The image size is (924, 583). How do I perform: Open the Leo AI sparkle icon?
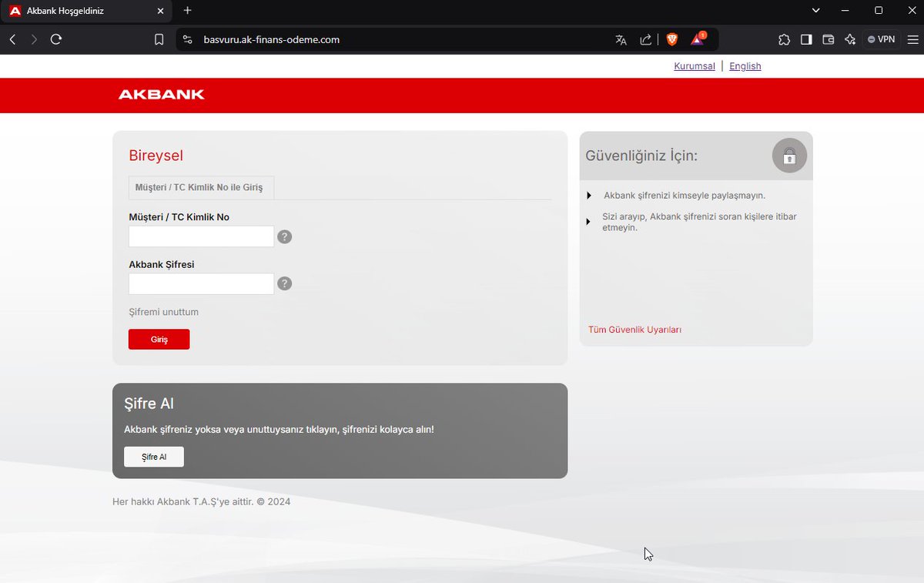(850, 39)
